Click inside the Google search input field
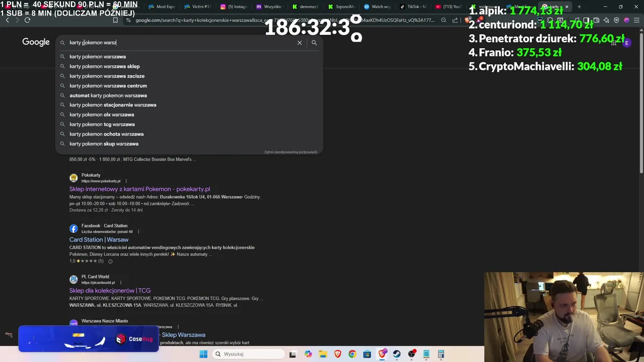 pos(181,43)
